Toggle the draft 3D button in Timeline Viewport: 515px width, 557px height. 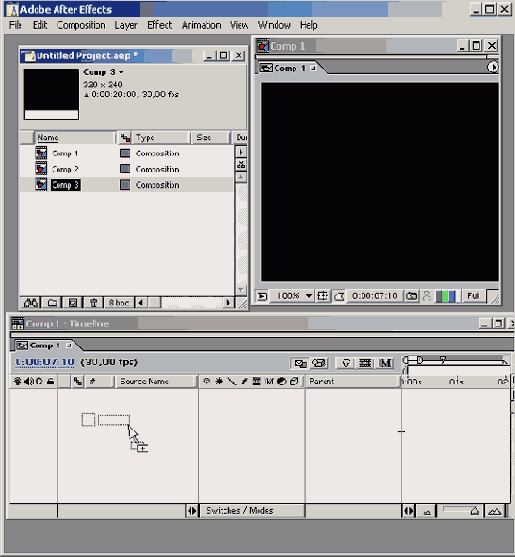pyautogui.click(x=319, y=363)
